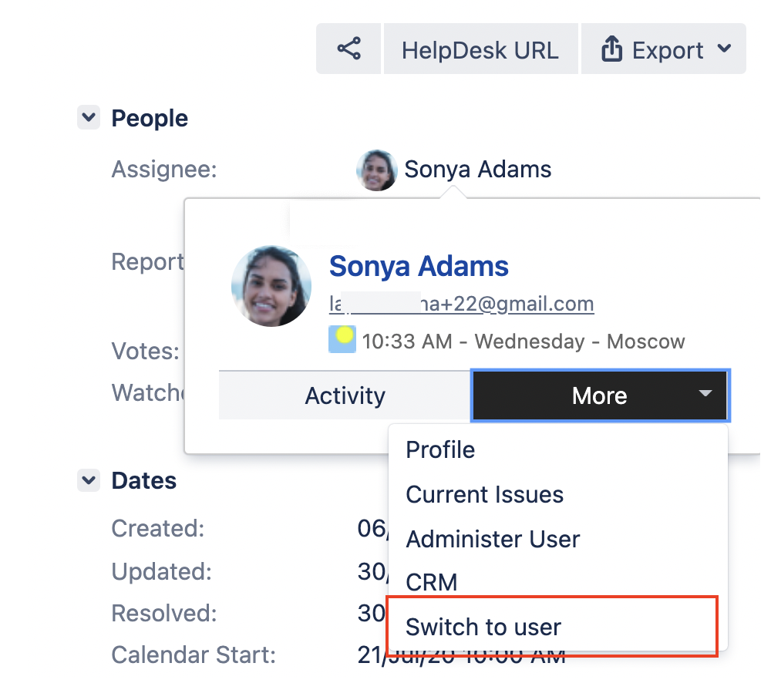
Task: Click the Sonya Adams assignee name
Action: 478,170
